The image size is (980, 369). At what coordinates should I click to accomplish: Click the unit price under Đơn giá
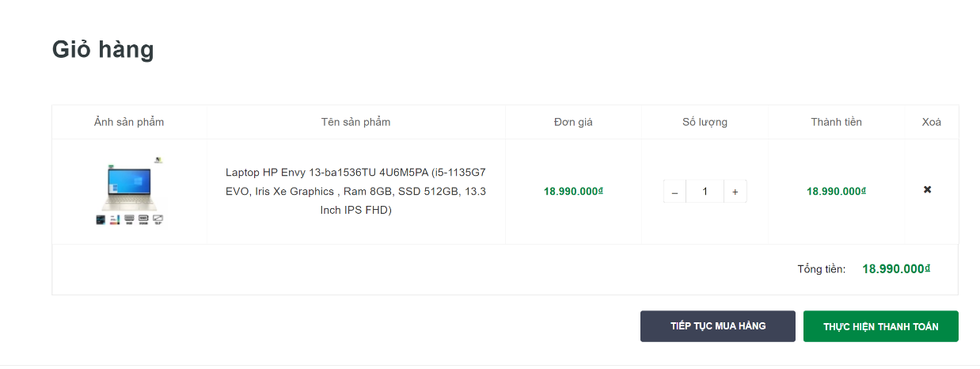pos(573,191)
